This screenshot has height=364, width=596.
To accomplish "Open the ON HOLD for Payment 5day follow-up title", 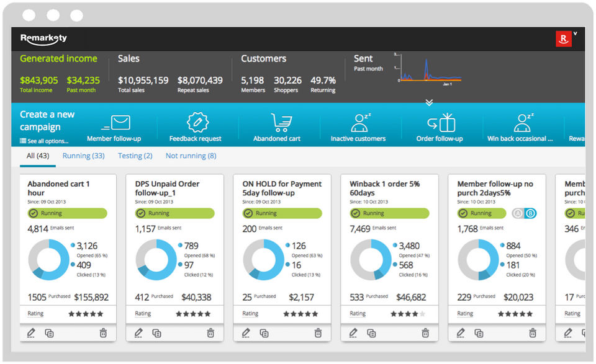I will (282, 189).
